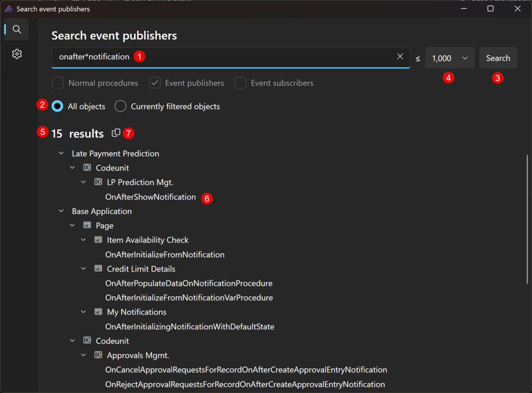Select the OnAfterShowNotification event
This screenshot has height=393, width=532.
[x=150, y=197]
